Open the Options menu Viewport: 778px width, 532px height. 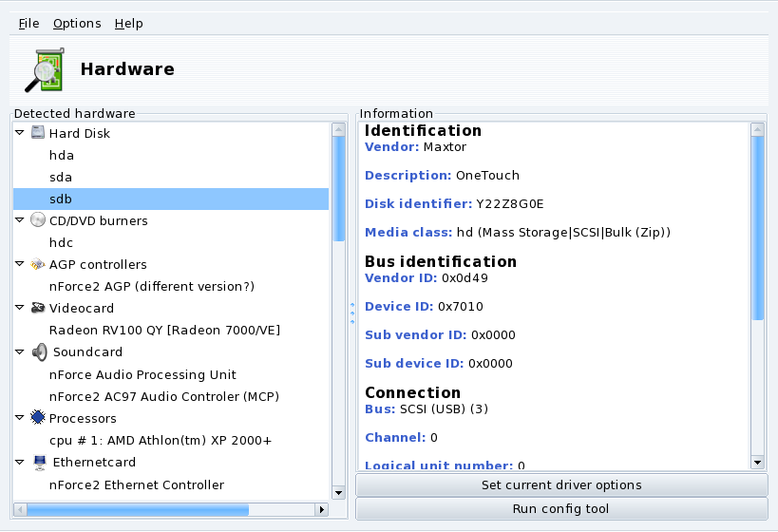click(x=77, y=23)
